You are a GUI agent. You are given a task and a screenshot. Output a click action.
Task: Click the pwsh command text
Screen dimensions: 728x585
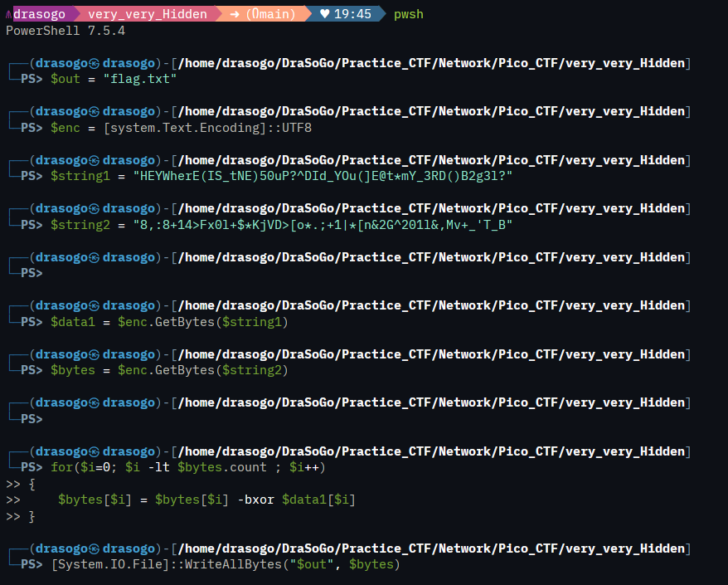(x=409, y=14)
